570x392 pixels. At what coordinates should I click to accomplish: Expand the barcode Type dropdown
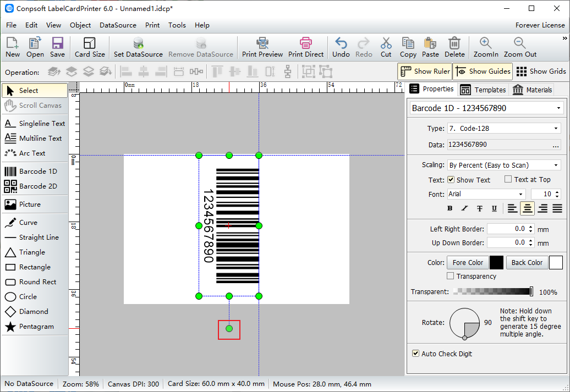(556, 128)
